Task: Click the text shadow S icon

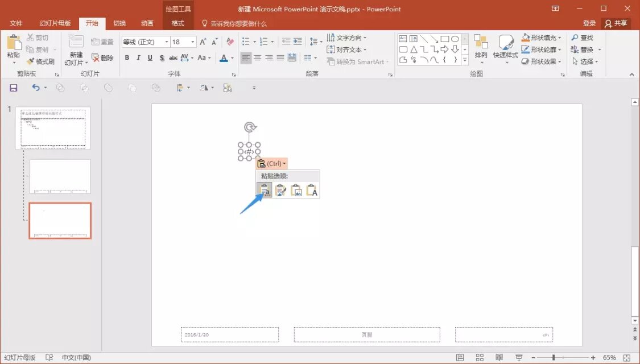Action: 162,58
